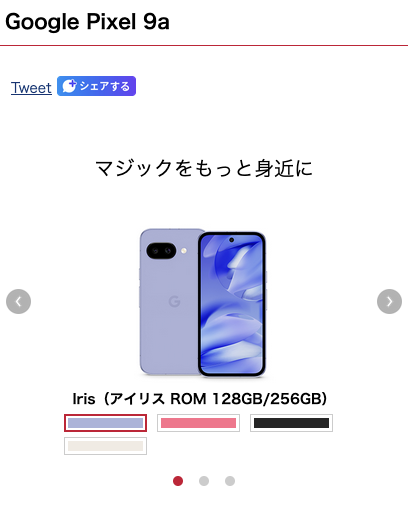Viewport: 408px width, 513px height.
Task: Click the シェアする share button
Action: click(96, 86)
